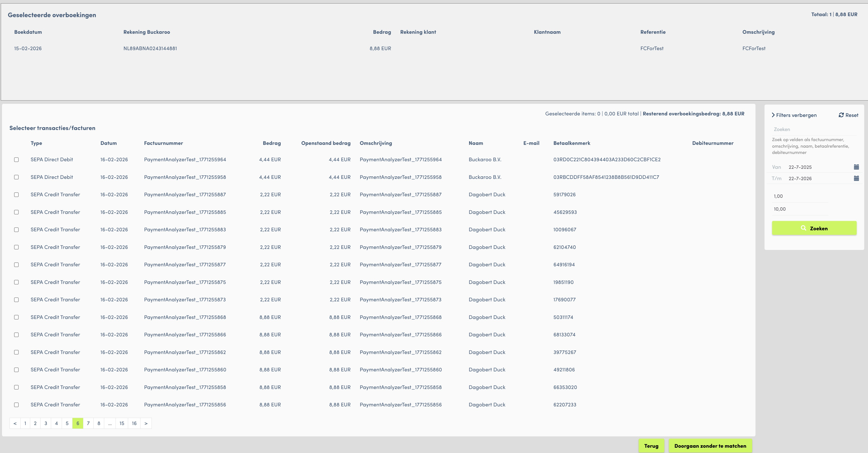Viewport: 868px width, 453px height.
Task: Collapse filters using the chevron icon
Action: 773,115
